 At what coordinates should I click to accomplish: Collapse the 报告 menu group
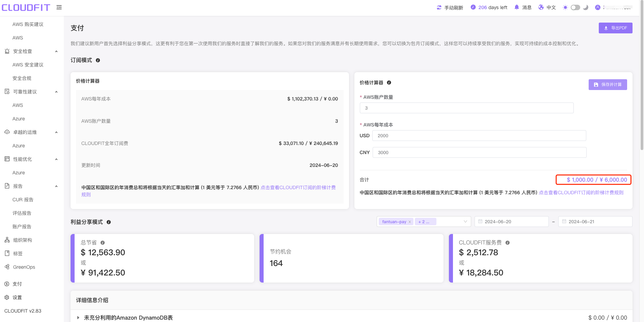pos(56,186)
